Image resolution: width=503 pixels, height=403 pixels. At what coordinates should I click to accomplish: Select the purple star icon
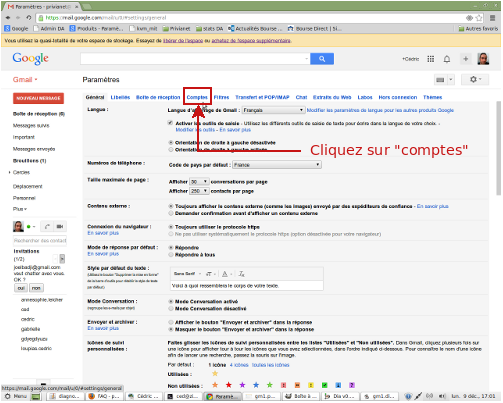click(x=242, y=385)
